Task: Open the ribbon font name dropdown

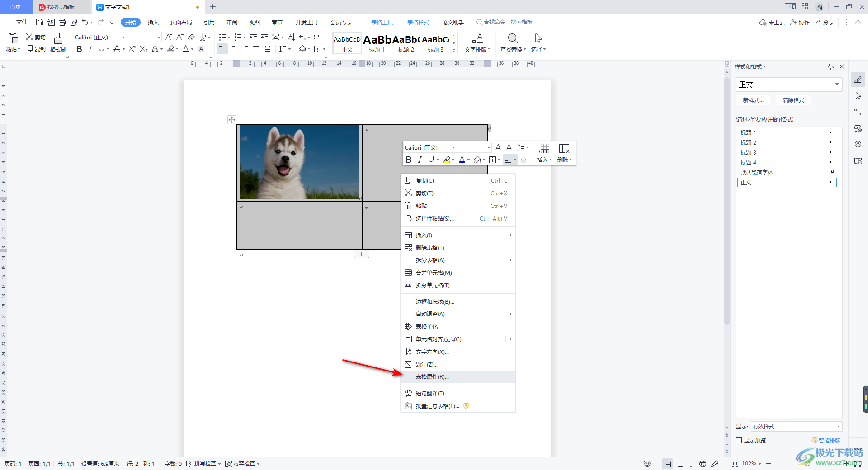Action: click(x=123, y=37)
